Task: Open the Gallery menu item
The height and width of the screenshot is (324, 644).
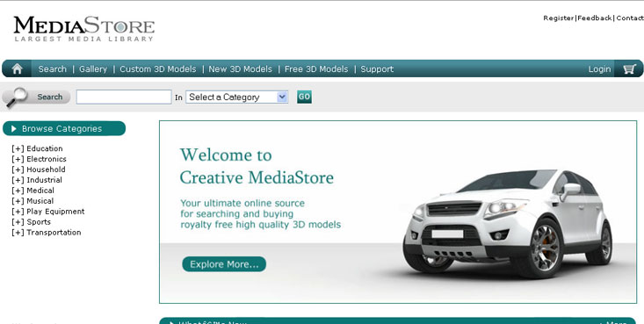Action: coord(93,69)
